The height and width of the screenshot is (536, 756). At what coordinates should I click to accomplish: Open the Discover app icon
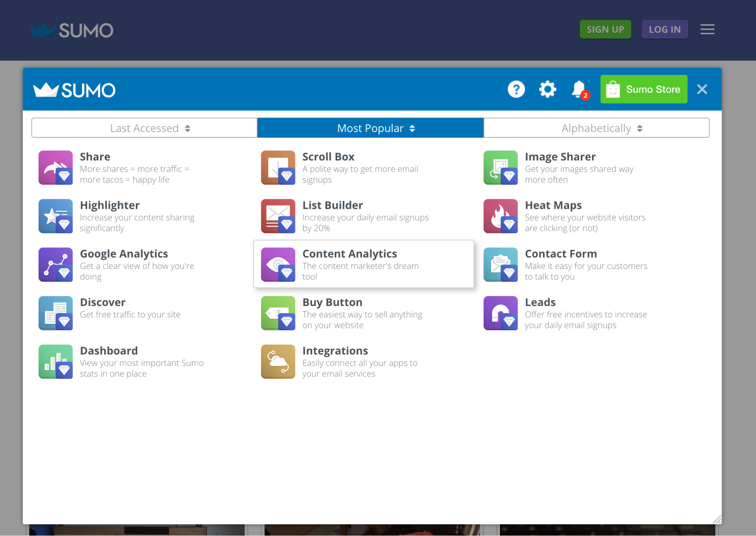tap(56, 313)
